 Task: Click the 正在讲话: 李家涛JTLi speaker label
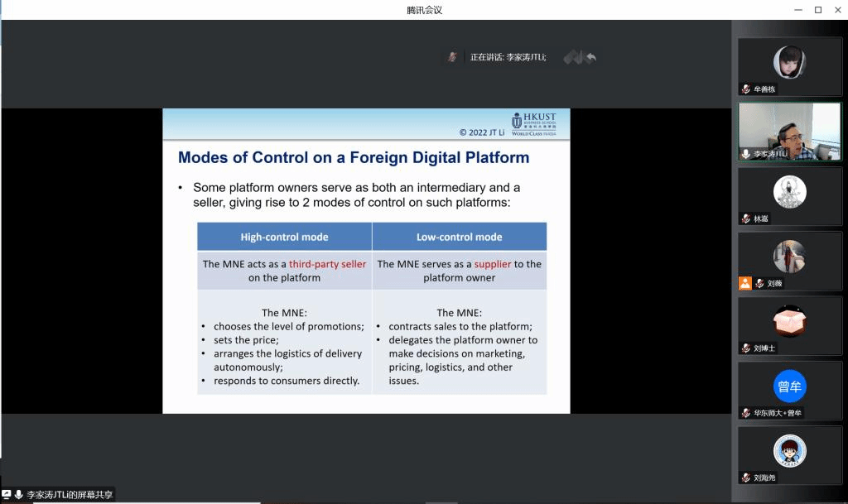508,57
